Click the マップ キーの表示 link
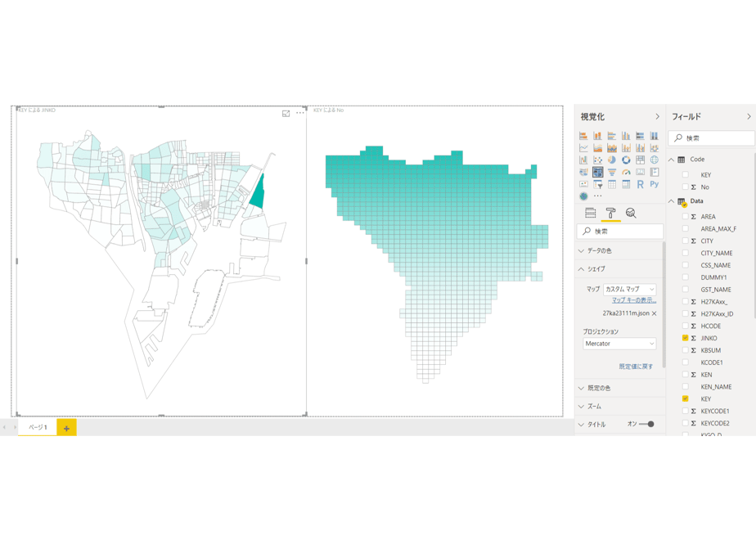The width and height of the screenshot is (756, 540). (x=634, y=300)
